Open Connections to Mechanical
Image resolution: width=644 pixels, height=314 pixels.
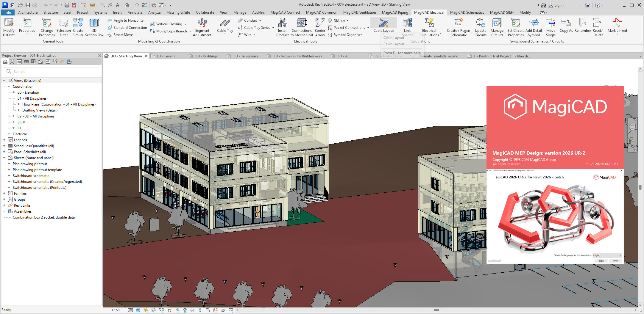[302, 27]
